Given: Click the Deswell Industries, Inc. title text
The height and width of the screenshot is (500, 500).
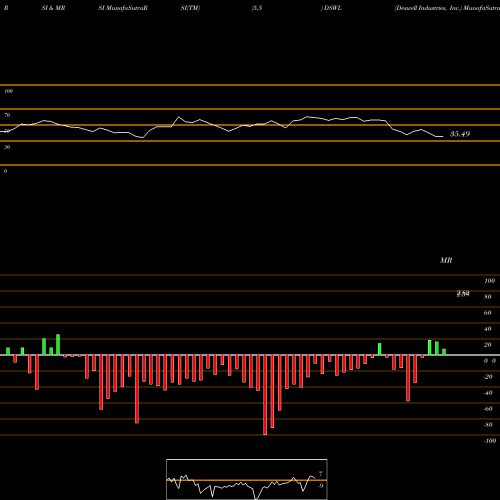Looking at the screenshot, I should 428,8.
